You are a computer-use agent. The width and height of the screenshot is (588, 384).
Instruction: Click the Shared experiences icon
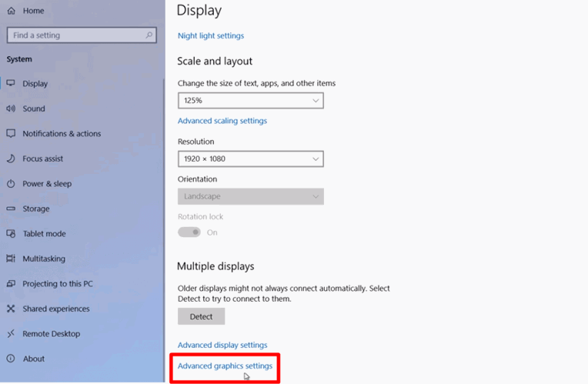(x=11, y=309)
